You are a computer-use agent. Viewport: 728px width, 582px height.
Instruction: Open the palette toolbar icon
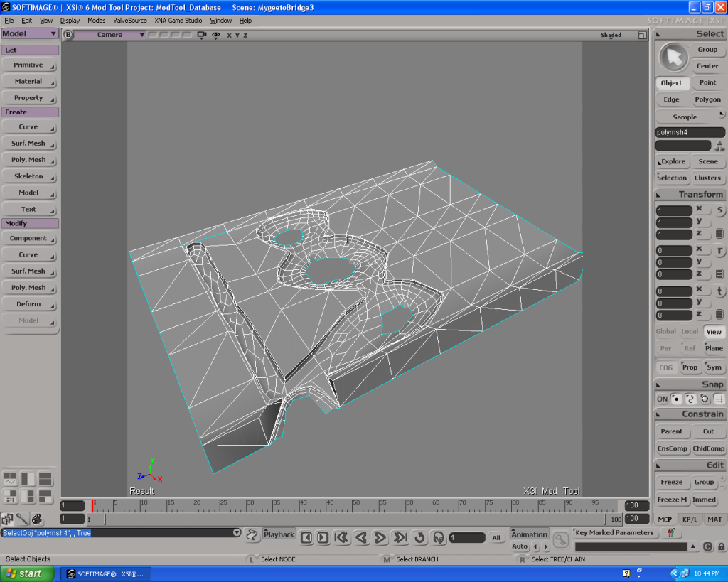(37, 519)
